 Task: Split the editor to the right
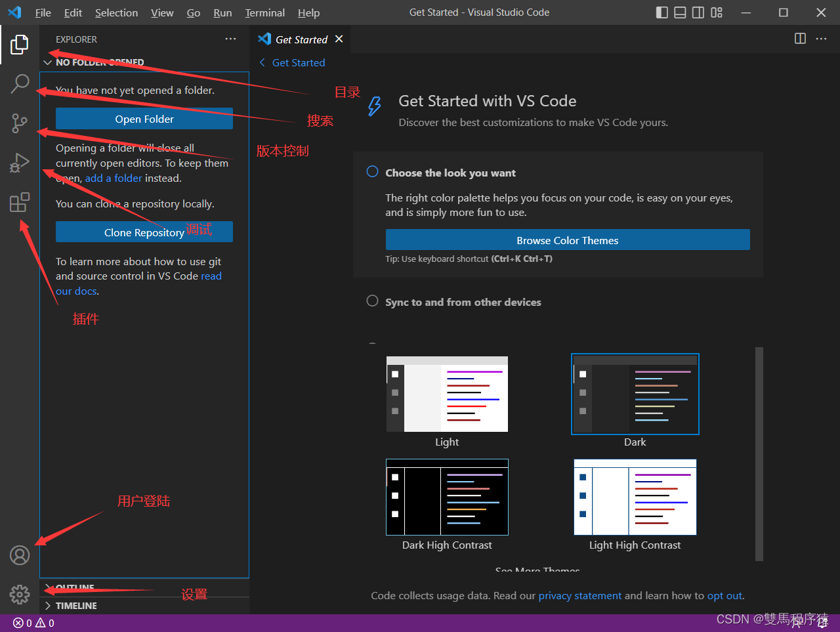click(x=800, y=39)
